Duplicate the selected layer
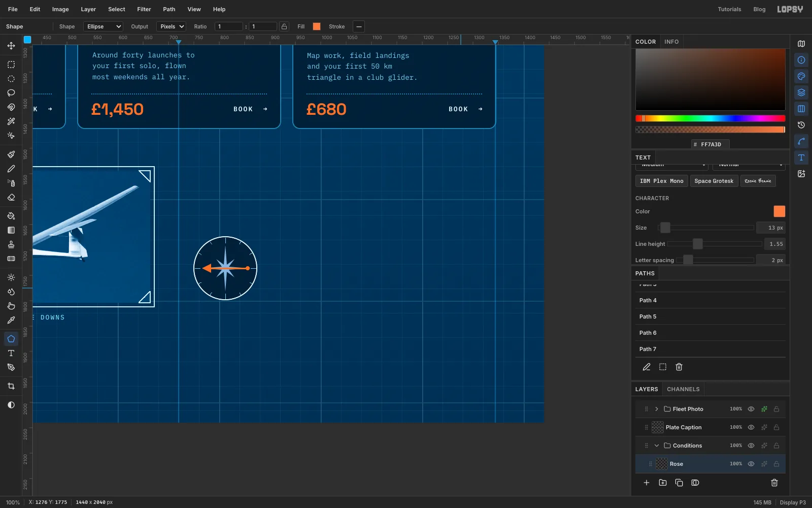This screenshot has height=508, width=812. point(679,483)
